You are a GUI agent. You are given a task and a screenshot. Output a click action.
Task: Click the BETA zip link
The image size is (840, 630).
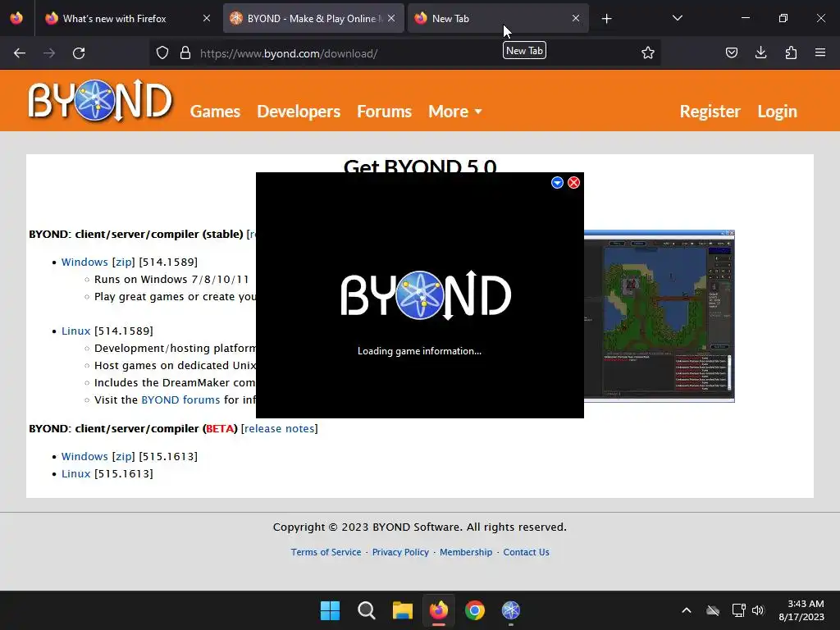[x=124, y=456]
